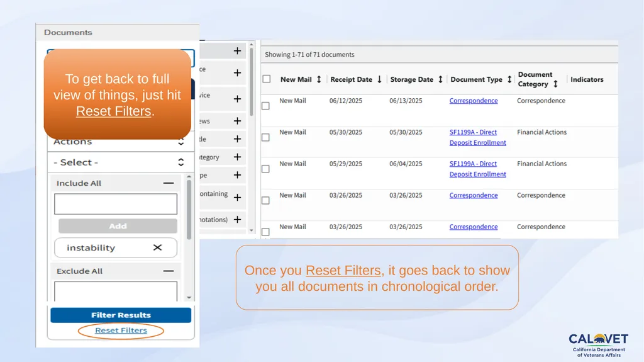
Task: Collapse the Exclude All section
Action: [x=169, y=271]
